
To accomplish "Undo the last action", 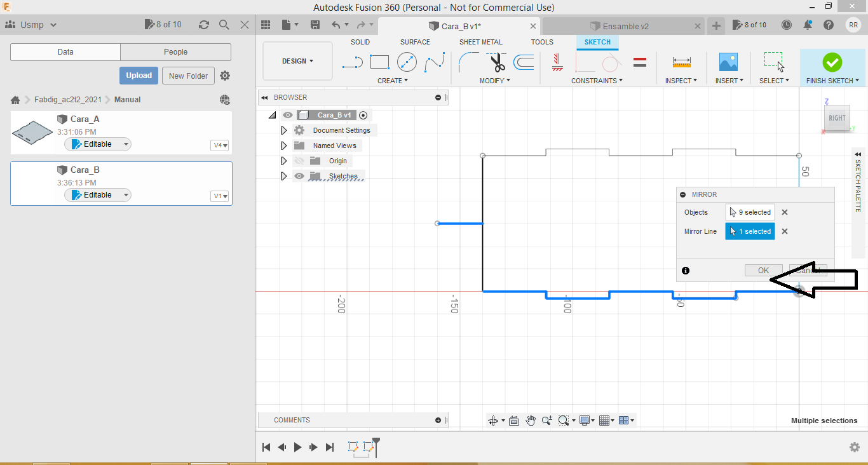I will pos(336,25).
